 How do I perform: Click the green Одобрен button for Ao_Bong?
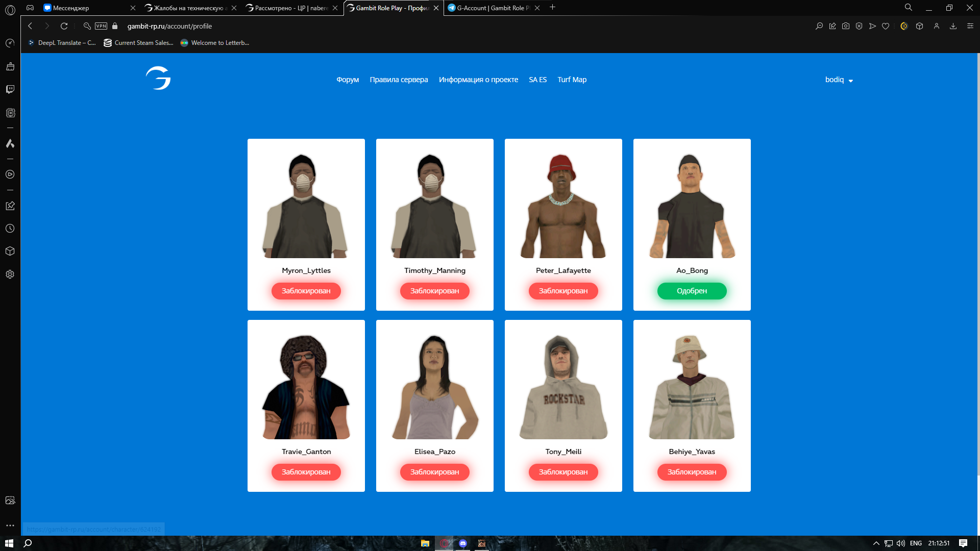692,291
